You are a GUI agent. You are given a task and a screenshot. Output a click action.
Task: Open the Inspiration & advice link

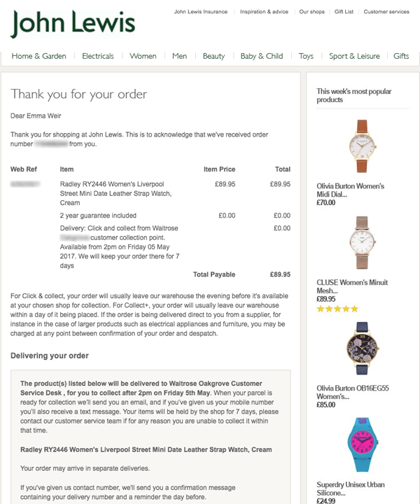point(264,12)
